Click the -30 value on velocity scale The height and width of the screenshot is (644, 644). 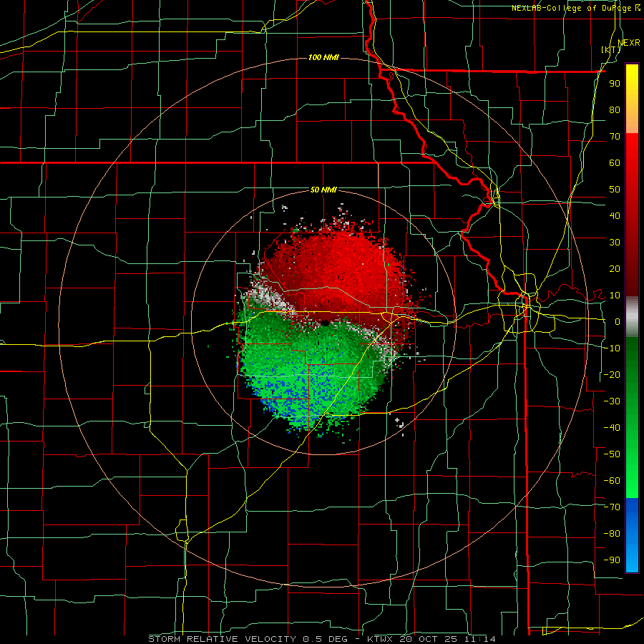(x=612, y=401)
